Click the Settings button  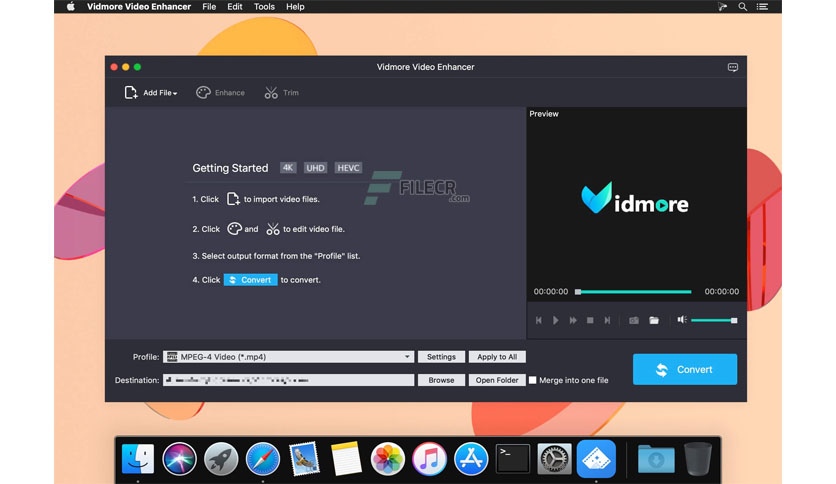[x=441, y=357]
